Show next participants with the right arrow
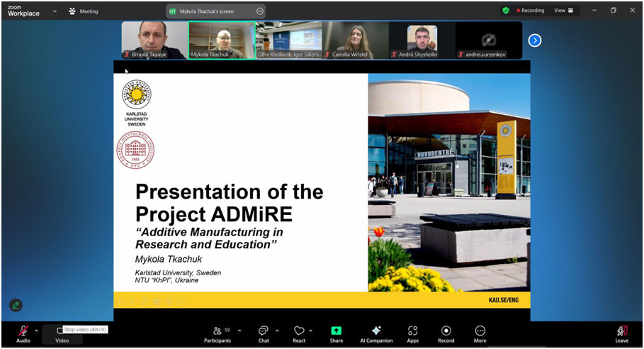This screenshot has height=349, width=644. click(x=535, y=40)
